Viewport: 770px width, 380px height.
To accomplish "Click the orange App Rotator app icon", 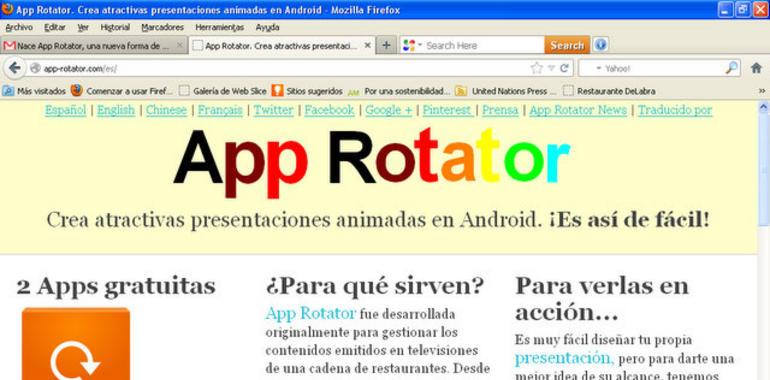I will [x=76, y=344].
